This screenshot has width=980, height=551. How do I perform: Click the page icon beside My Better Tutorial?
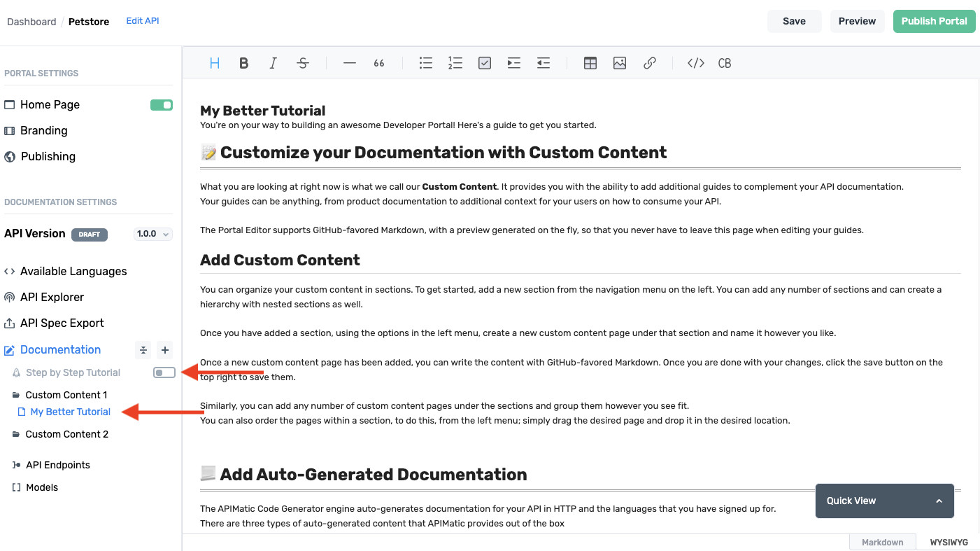click(22, 412)
